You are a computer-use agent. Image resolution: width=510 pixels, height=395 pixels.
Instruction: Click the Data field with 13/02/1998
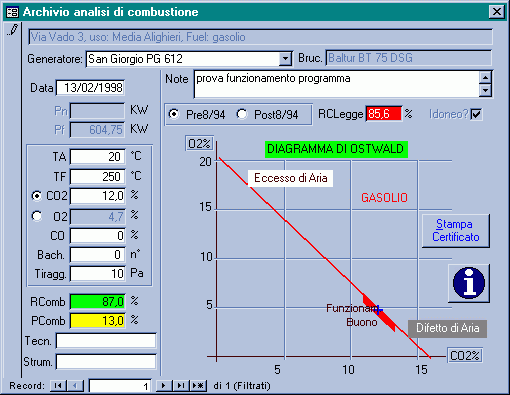pyautogui.click(x=90, y=88)
